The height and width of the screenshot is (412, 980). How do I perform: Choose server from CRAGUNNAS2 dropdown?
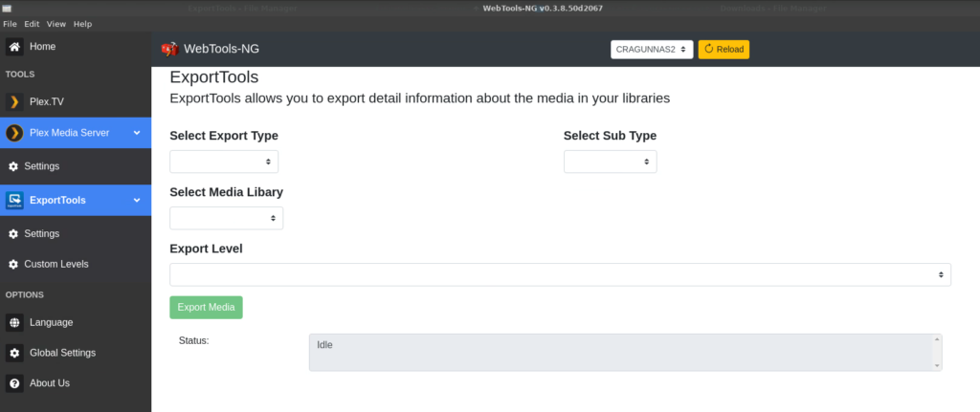(652, 50)
